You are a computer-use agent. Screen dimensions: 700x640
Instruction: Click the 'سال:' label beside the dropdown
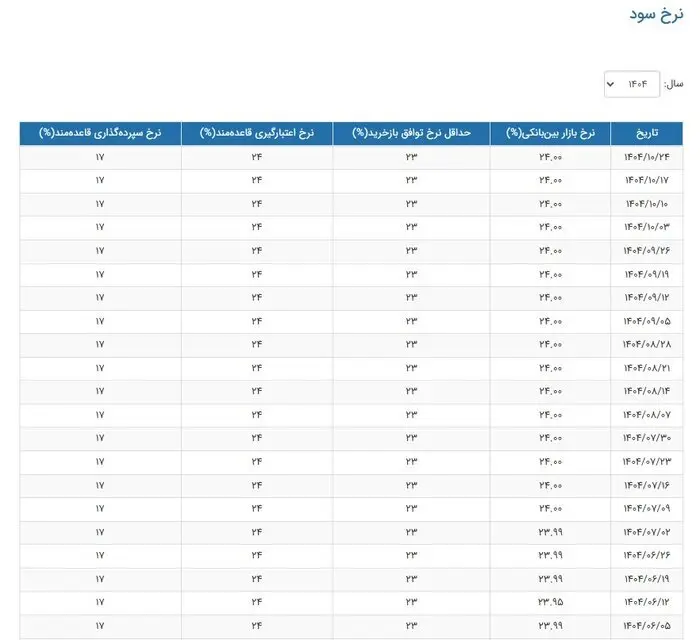click(674, 85)
